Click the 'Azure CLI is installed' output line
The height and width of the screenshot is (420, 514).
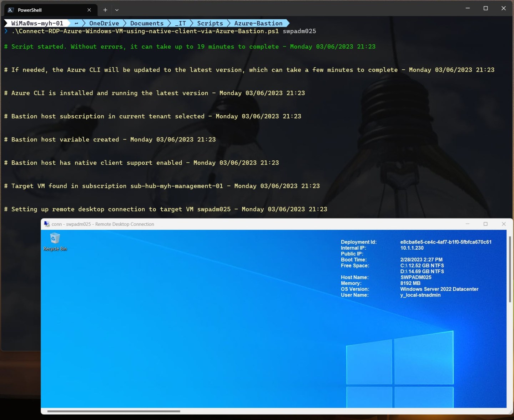click(x=154, y=93)
